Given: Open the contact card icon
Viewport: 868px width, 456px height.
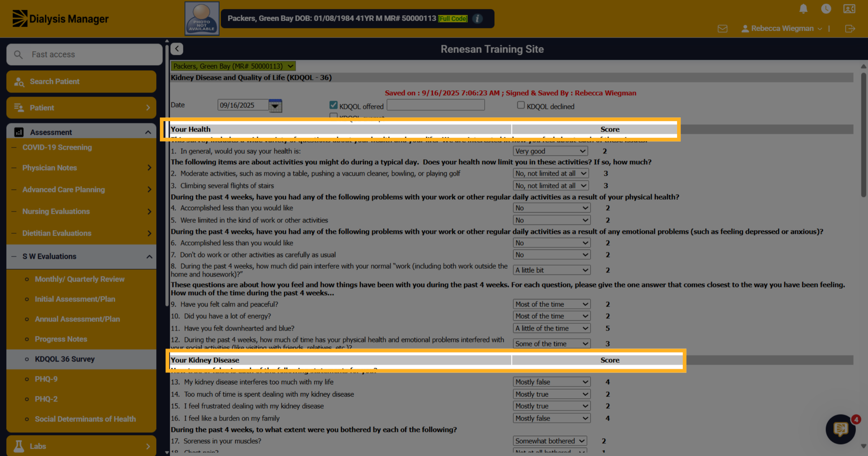Looking at the screenshot, I should click(x=849, y=9).
